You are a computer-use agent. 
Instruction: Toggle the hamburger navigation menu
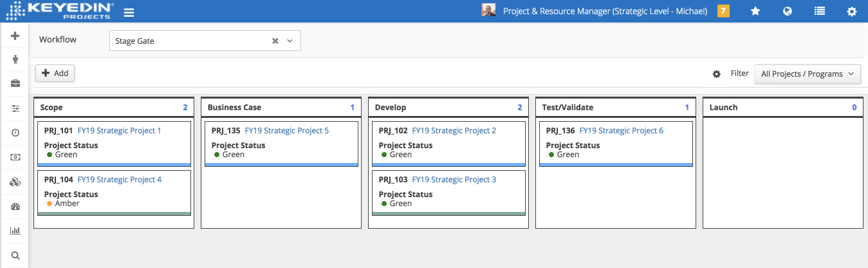129,12
